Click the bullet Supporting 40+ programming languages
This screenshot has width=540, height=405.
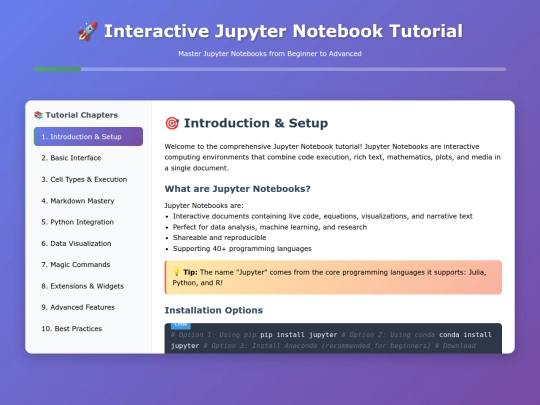point(242,249)
